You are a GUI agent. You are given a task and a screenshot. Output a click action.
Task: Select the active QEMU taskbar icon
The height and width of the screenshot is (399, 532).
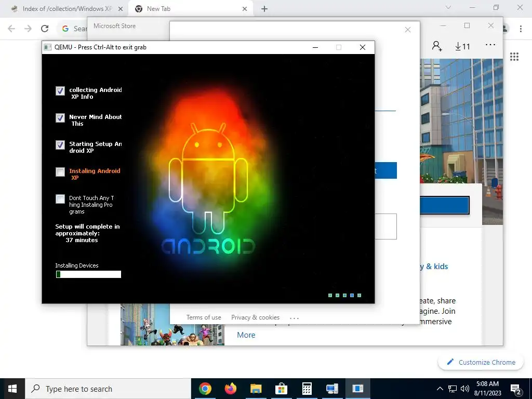(x=357, y=389)
